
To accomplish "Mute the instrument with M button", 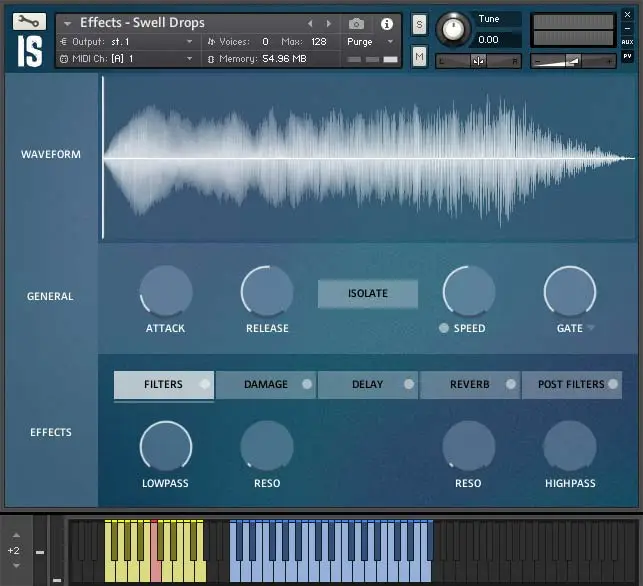I will point(419,57).
